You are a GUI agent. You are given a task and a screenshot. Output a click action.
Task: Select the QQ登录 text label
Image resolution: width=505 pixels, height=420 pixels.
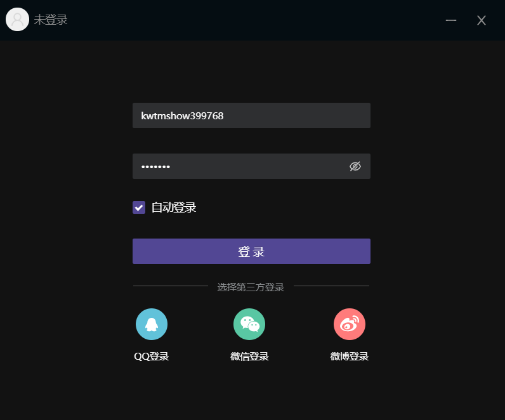coord(152,356)
